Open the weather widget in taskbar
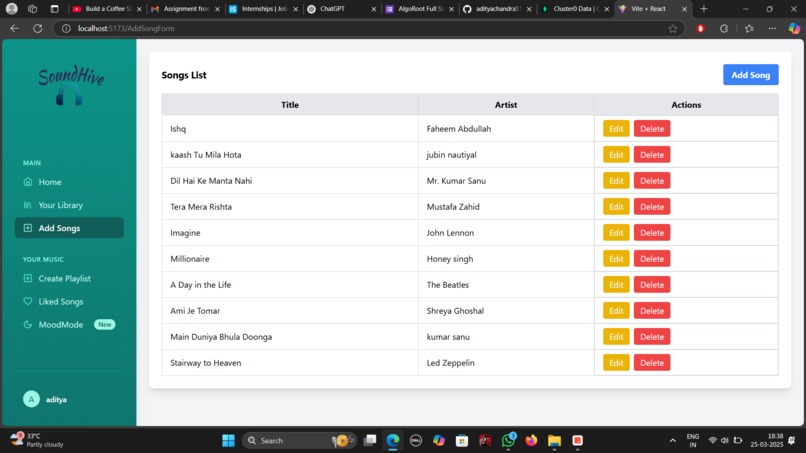Viewport: 806px width, 453px height. click(38, 440)
